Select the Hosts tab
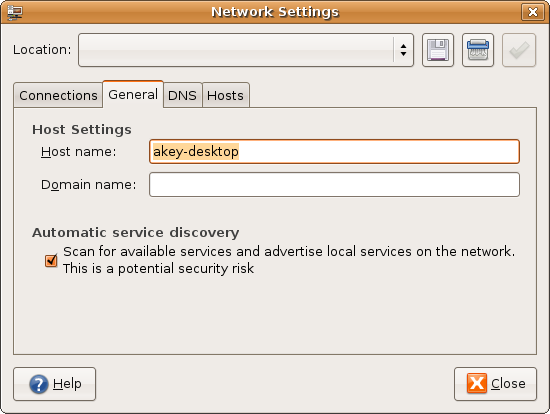This screenshot has width=550, height=414. tap(225, 95)
